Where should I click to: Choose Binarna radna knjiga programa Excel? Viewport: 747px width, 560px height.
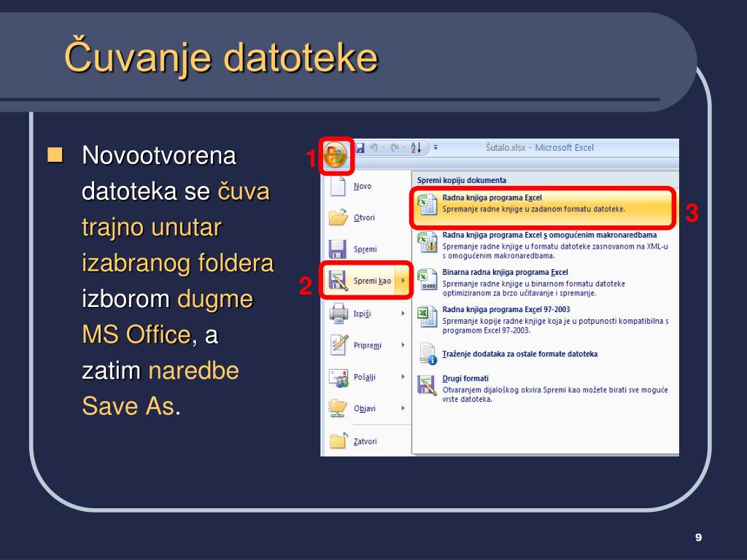tap(544, 282)
